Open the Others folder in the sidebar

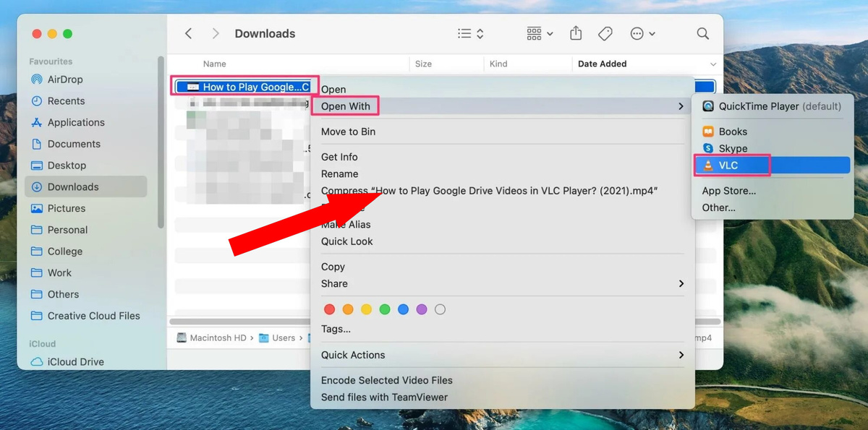pyautogui.click(x=63, y=294)
